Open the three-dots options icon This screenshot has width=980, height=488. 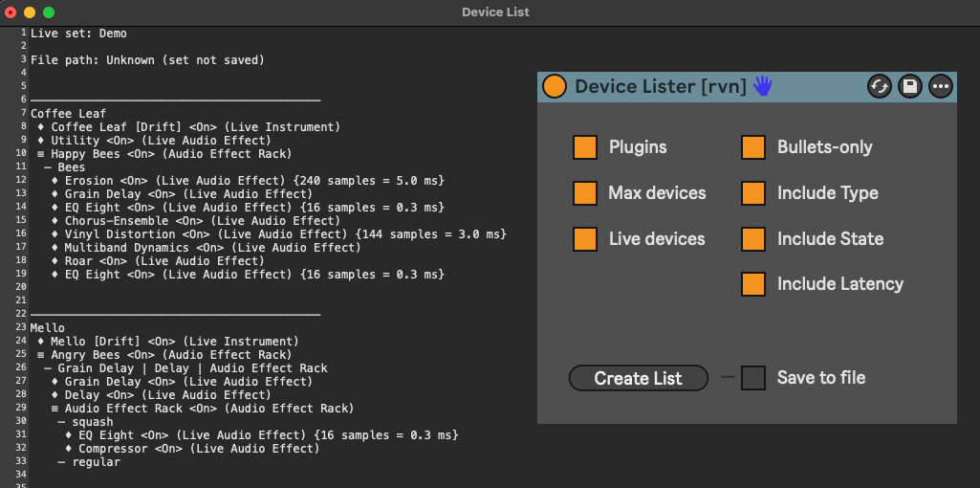(x=941, y=87)
